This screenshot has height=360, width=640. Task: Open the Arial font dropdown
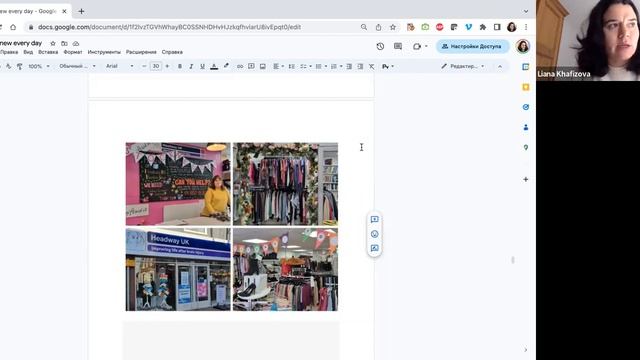pos(119,66)
